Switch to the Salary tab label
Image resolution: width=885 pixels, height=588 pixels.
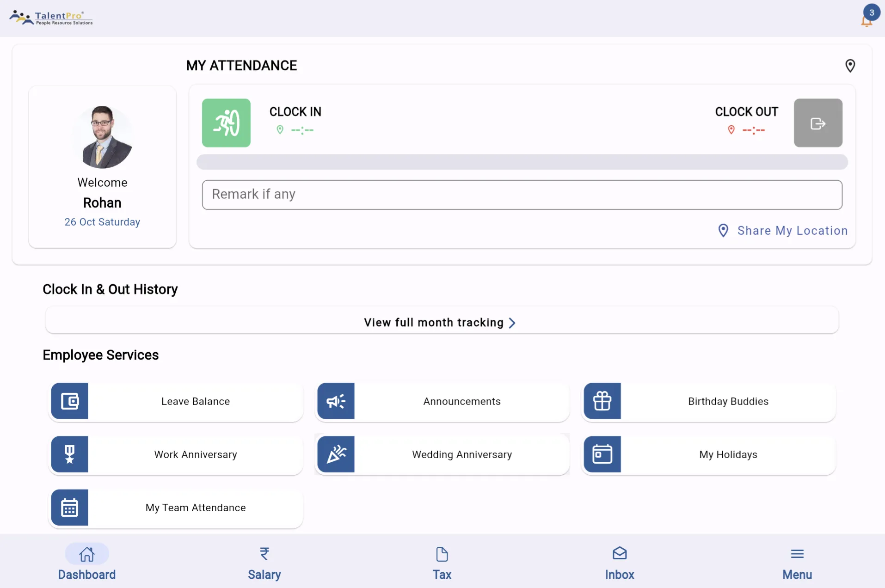click(264, 575)
